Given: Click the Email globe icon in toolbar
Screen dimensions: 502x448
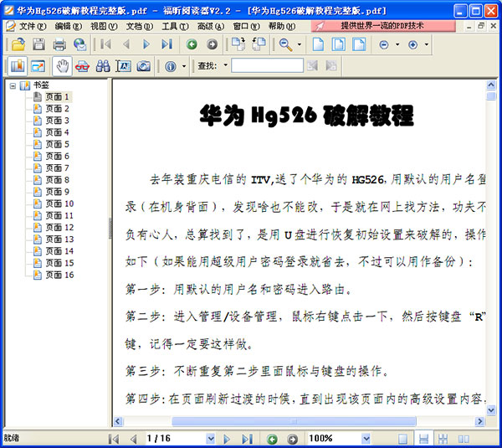Looking at the screenshot, I should (79, 44).
